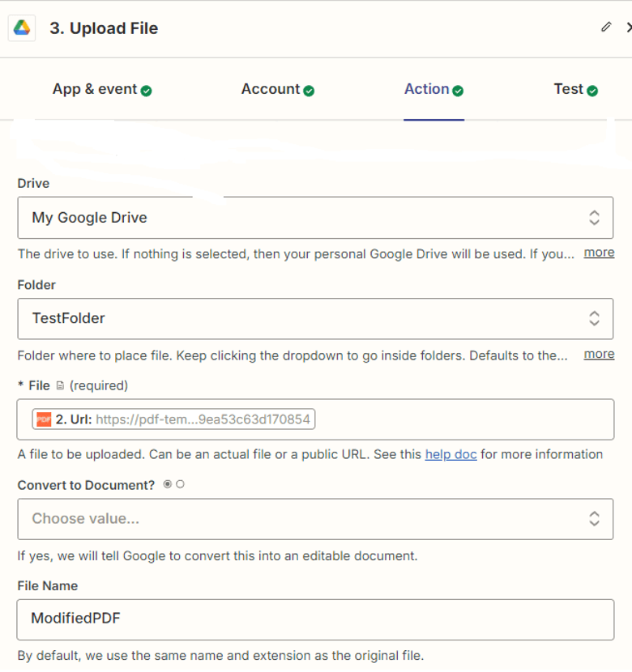The height and width of the screenshot is (672, 632).
Task: Expand the Drive description with the more link
Action: click(x=599, y=253)
